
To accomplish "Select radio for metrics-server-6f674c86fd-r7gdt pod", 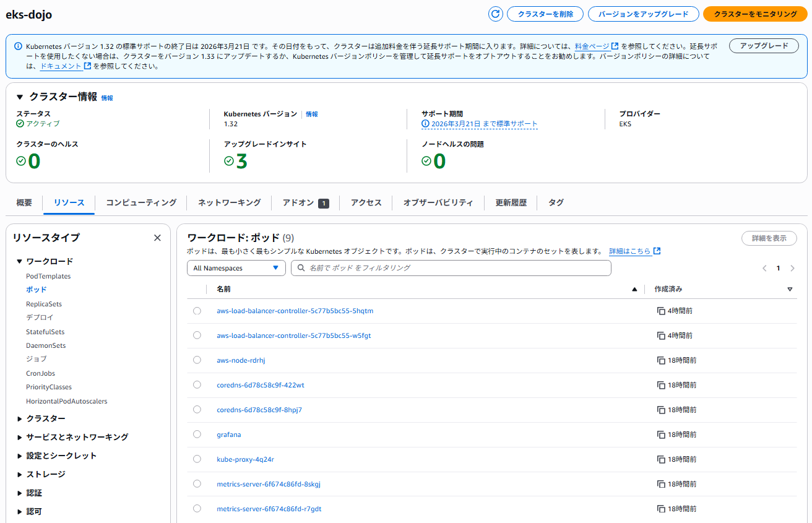I will (197, 509).
